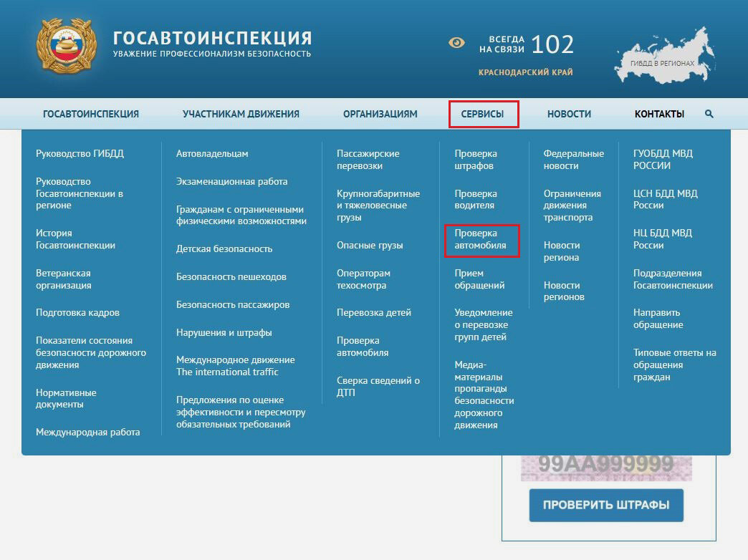Open Международное движение international traffic link

(x=236, y=366)
